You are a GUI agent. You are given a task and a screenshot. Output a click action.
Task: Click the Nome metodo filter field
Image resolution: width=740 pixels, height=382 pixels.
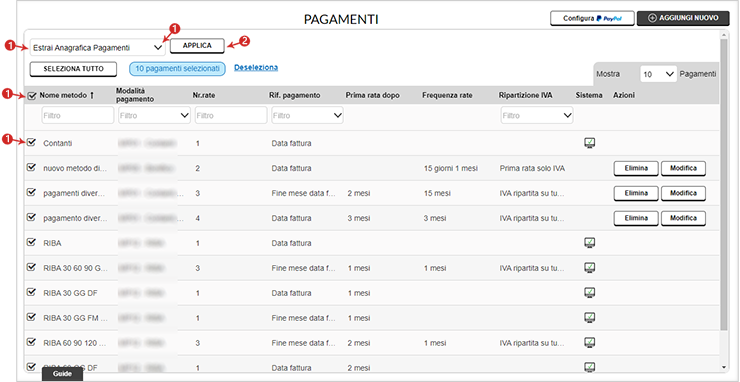[x=78, y=115]
